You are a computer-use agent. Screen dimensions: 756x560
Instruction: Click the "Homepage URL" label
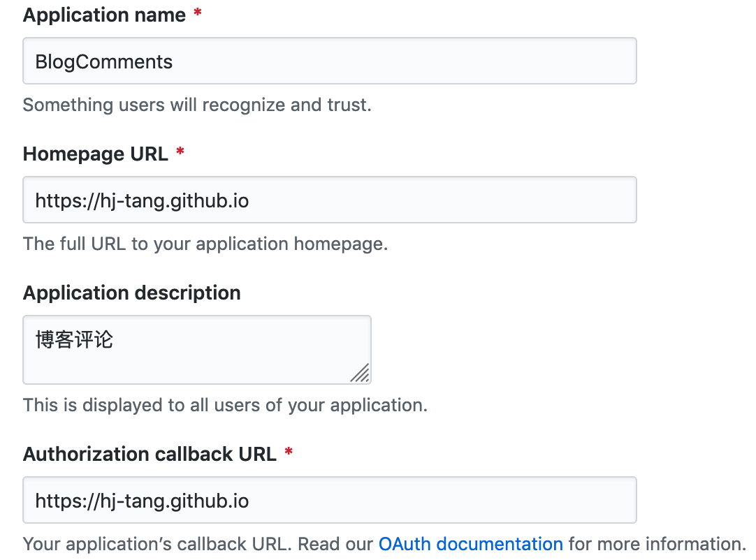click(95, 154)
